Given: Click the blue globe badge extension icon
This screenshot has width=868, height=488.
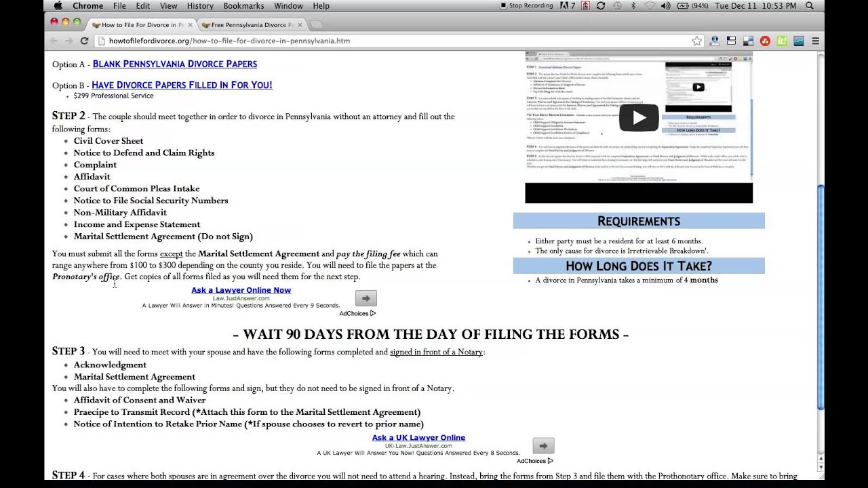Looking at the screenshot, I should 715,41.
